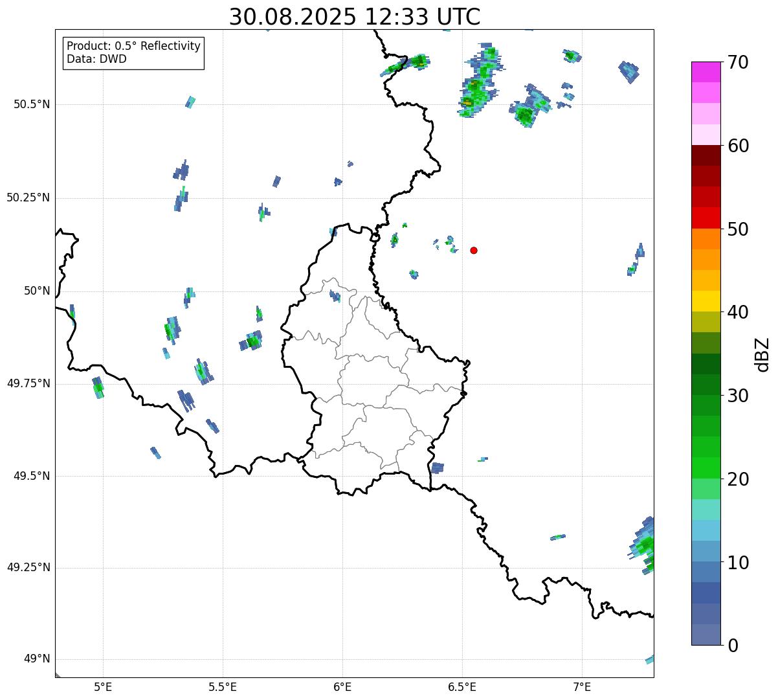Click the 49°N latitude tick label
The image size is (778, 700).
[x=37, y=659]
